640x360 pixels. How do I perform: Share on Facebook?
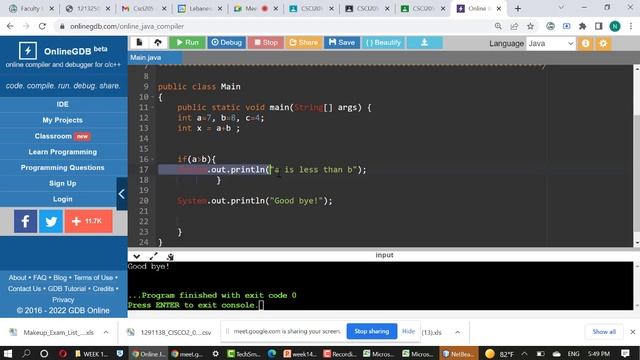[x=25, y=221]
